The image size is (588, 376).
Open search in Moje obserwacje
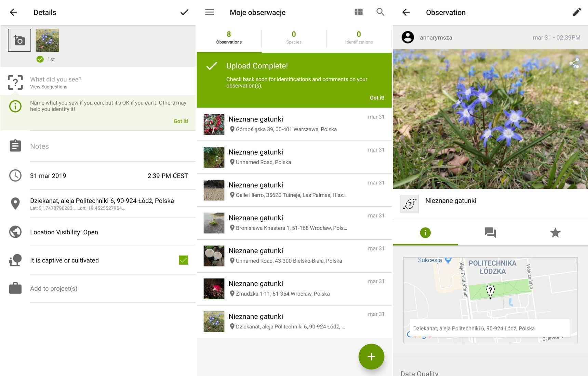(x=380, y=12)
